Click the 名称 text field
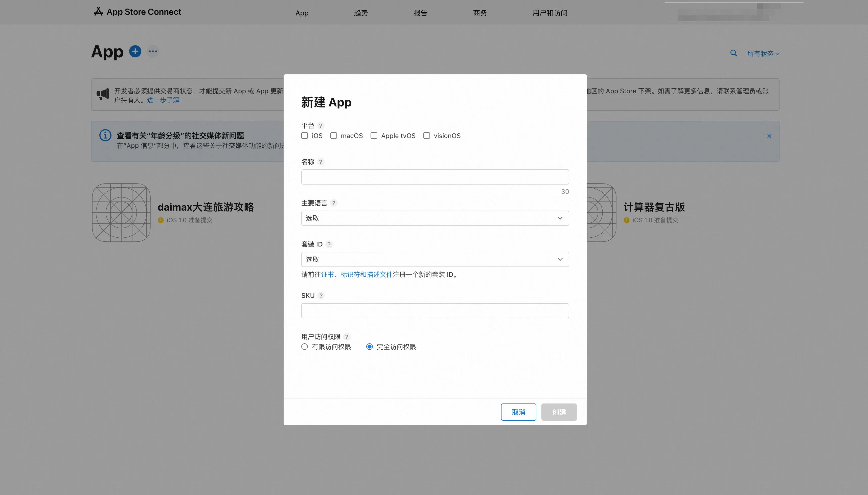 (435, 177)
